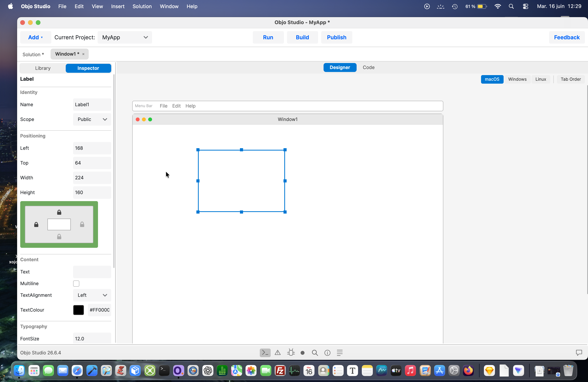Open Finder from the Dock

coord(19,371)
